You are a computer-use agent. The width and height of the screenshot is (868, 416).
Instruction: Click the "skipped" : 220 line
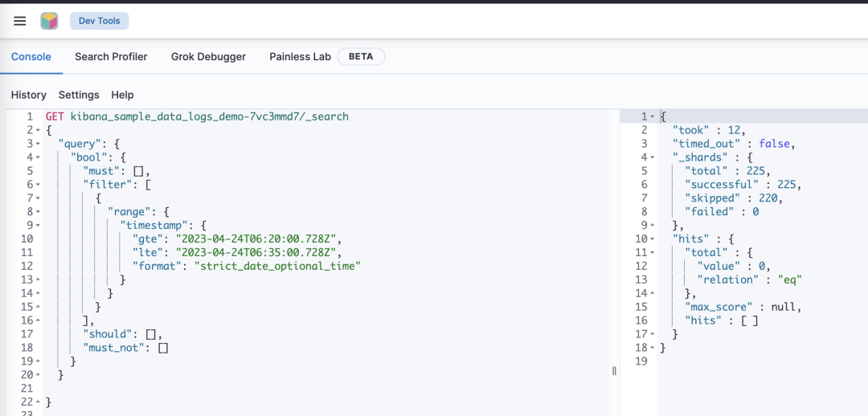tap(734, 198)
